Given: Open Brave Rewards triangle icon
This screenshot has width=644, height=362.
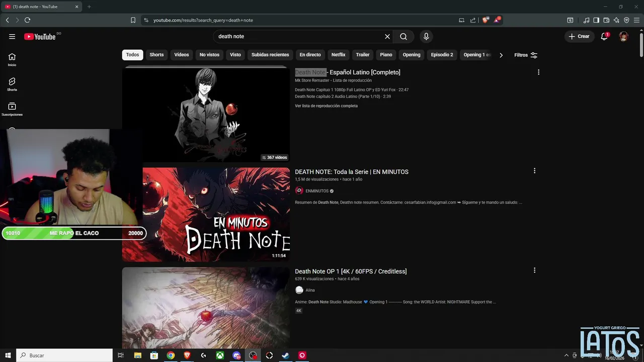Looking at the screenshot, I should coord(497,20).
